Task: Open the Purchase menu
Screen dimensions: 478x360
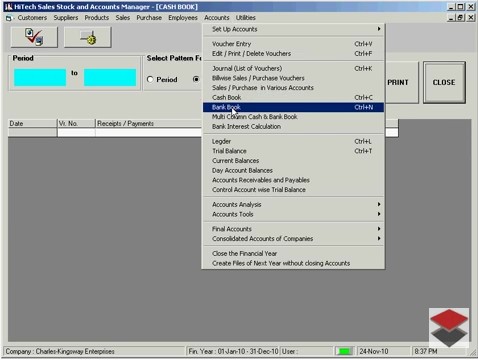Action: pyautogui.click(x=149, y=18)
